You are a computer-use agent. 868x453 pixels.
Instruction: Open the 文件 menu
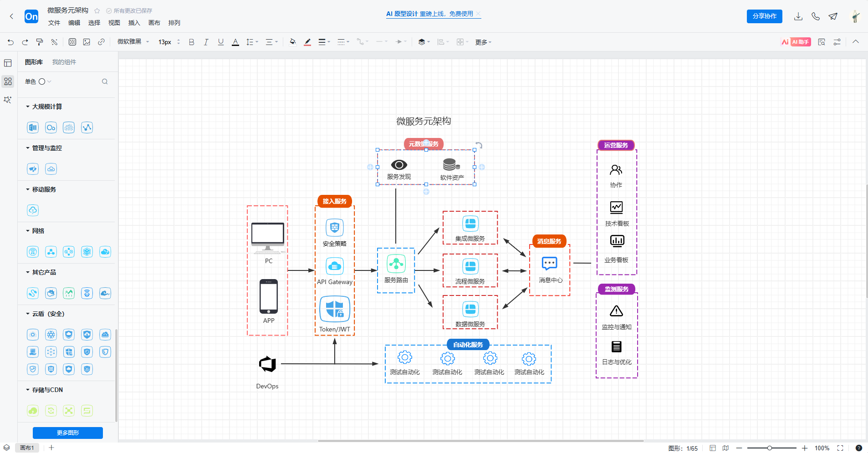54,23
